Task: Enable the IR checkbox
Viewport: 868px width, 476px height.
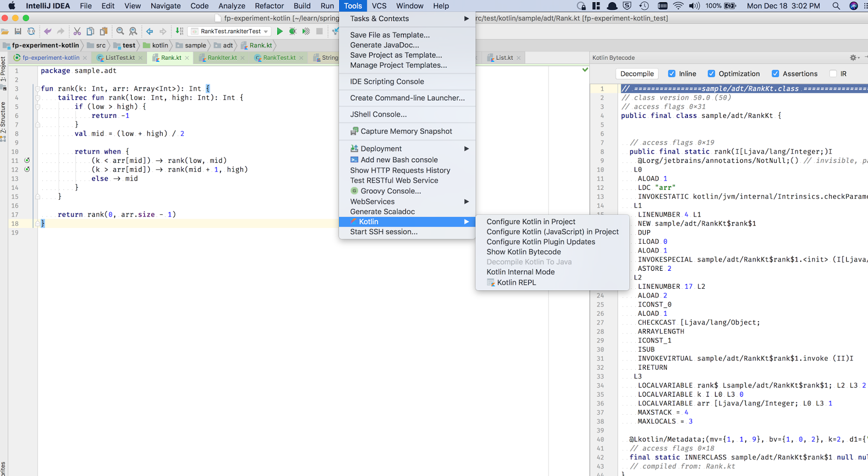Action: [833, 74]
